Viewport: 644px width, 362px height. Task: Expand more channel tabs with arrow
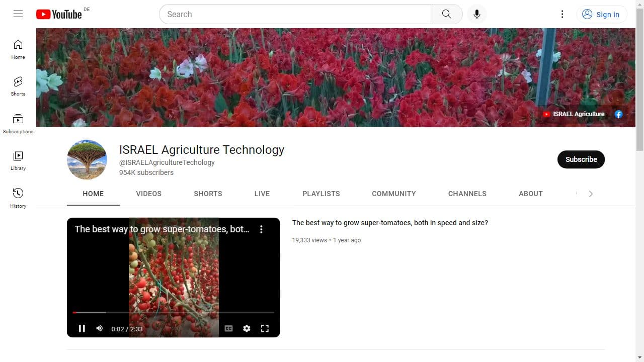point(591,194)
